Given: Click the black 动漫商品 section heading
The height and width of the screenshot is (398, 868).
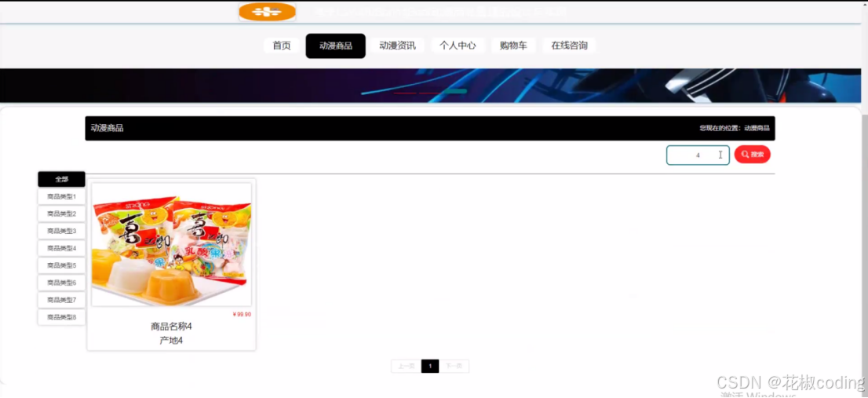Looking at the screenshot, I should [x=107, y=128].
